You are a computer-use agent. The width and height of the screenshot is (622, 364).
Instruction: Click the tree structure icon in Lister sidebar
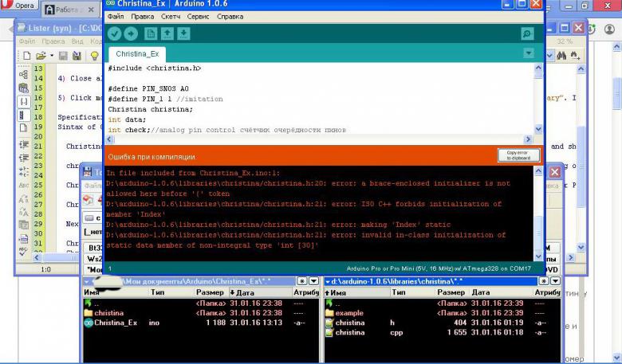click(x=23, y=74)
